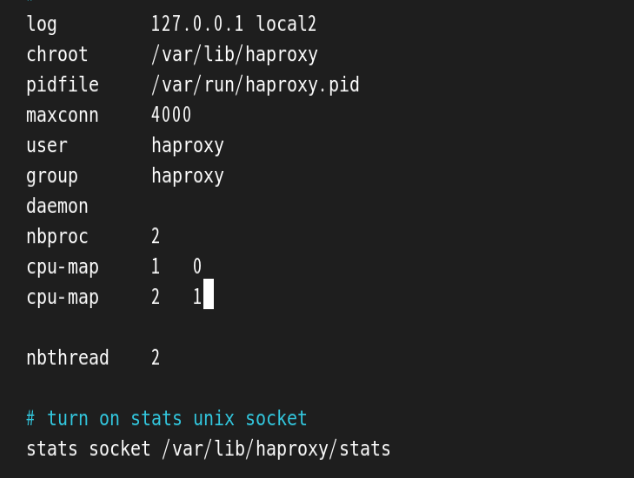Screen dimensions: 634x478
Task: Click 'stats socket' directive text
Action: point(88,449)
